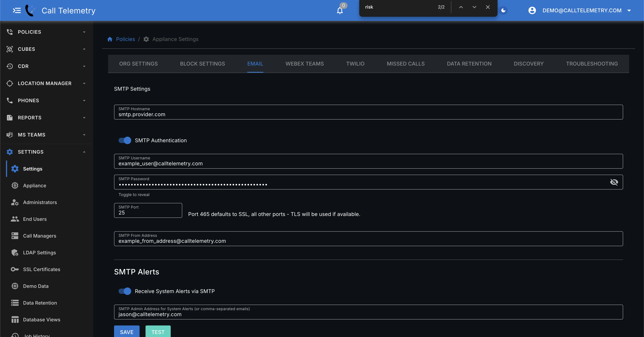The width and height of the screenshot is (644, 337).
Task: Reveal the SMTP password with eye icon
Action: point(614,182)
